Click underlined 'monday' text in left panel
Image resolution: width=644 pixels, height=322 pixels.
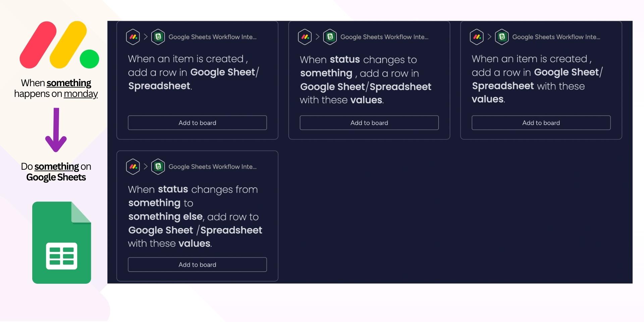(x=81, y=94)
